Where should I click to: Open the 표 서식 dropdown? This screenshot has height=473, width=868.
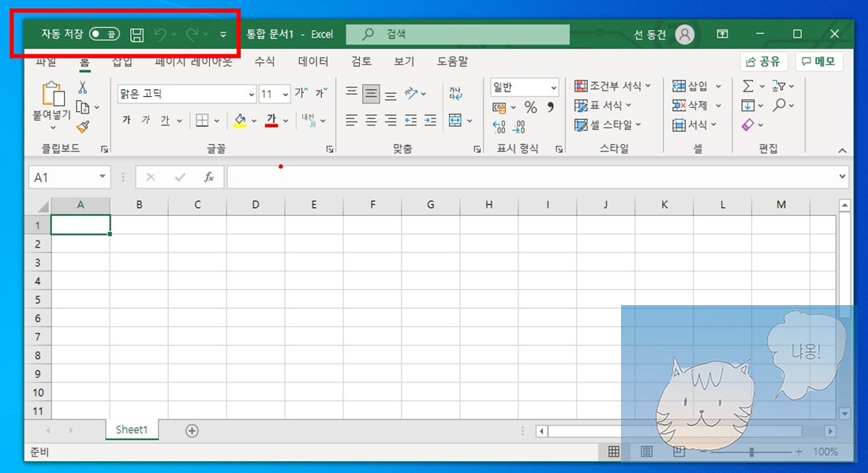(603, 105)
